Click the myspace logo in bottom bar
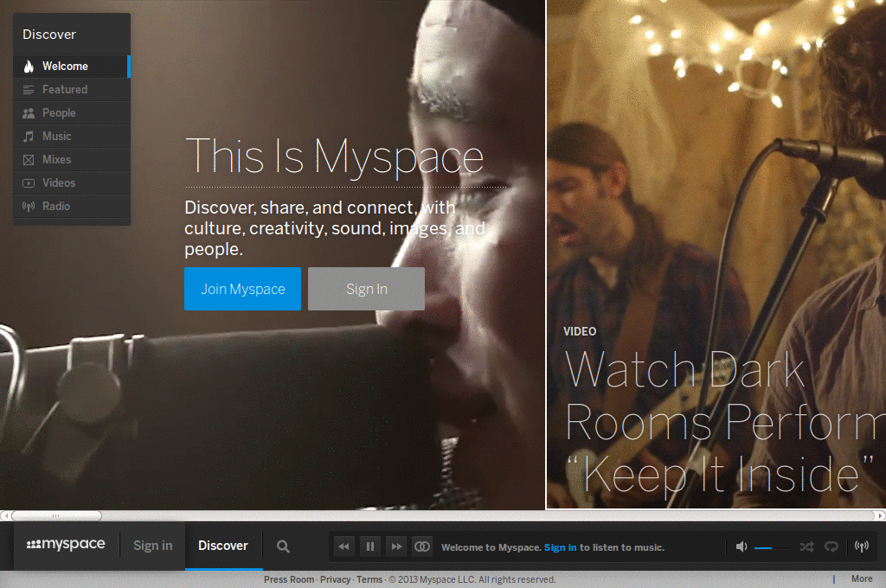 pos(66,545)
